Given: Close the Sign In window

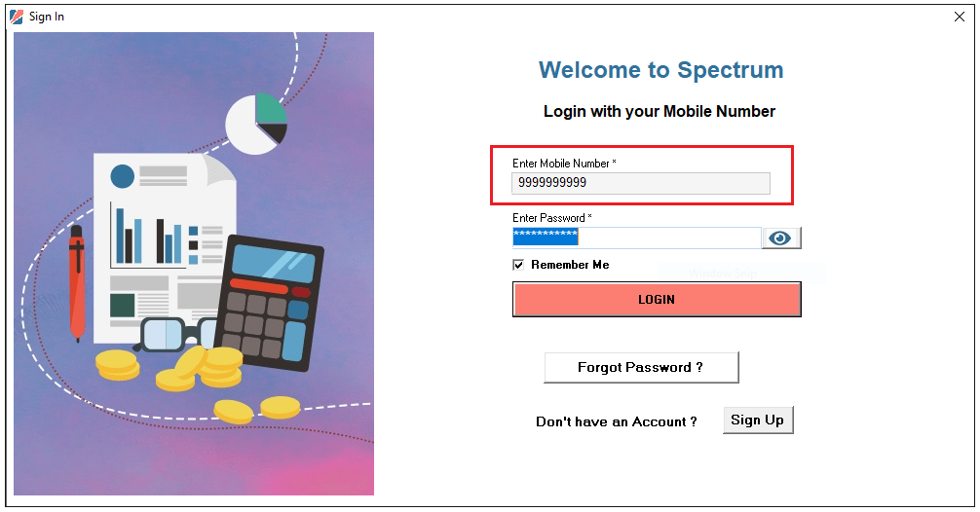Looking at the screenshot, I should 960,17.
